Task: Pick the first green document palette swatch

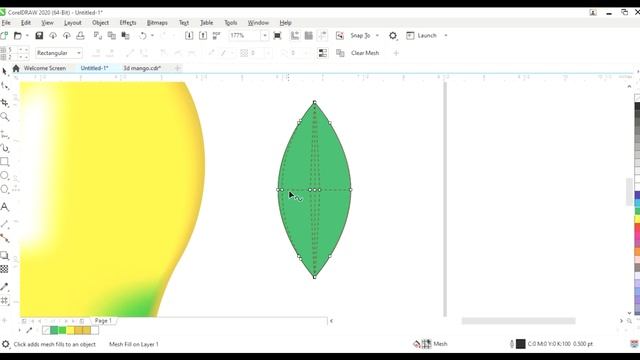Action: click(54, 330)
